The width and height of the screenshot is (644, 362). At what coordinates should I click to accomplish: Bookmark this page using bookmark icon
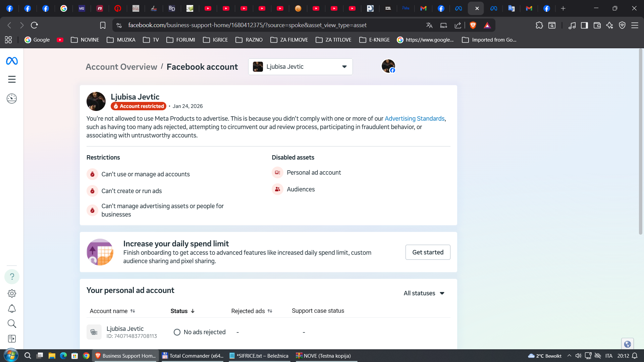tap(103, 25)
